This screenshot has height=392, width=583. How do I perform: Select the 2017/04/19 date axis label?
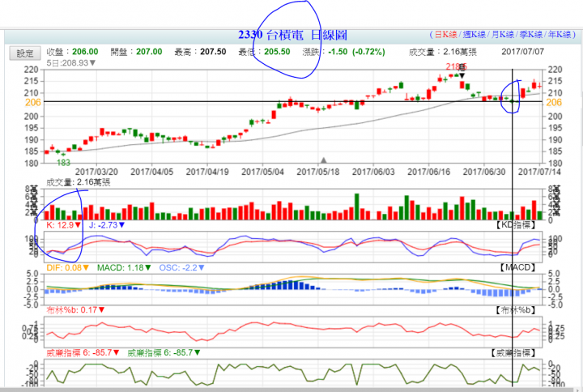[207, 172]
